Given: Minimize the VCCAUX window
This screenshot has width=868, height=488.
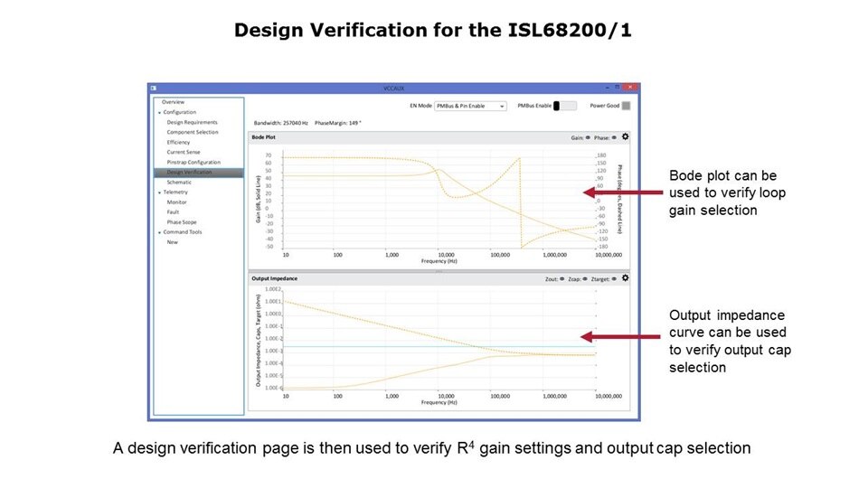Looking at the screenshot, I should click(608, 88).
